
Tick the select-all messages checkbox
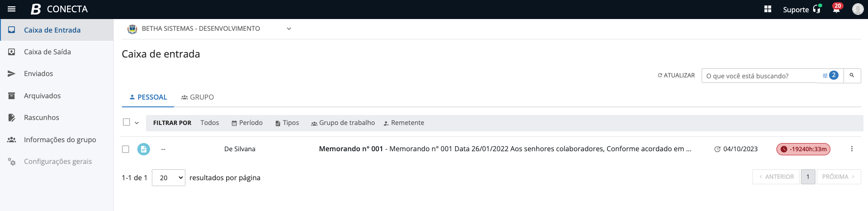pos(126,122)
